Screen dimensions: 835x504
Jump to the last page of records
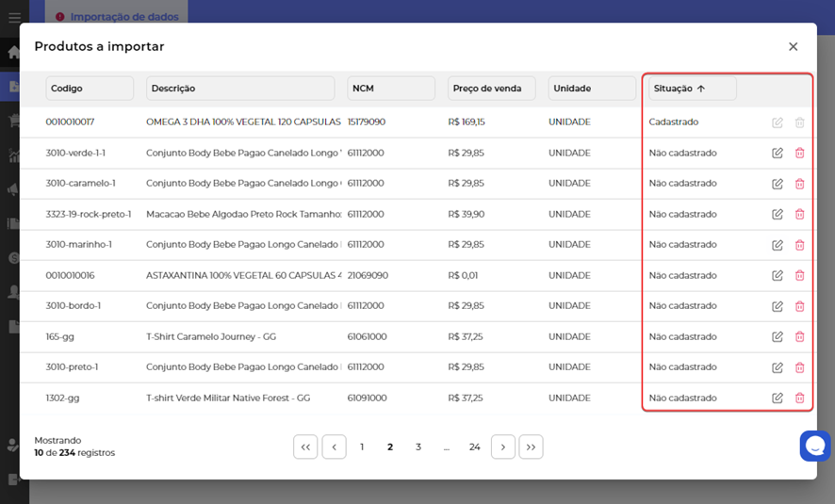click(x=531, y=447)
